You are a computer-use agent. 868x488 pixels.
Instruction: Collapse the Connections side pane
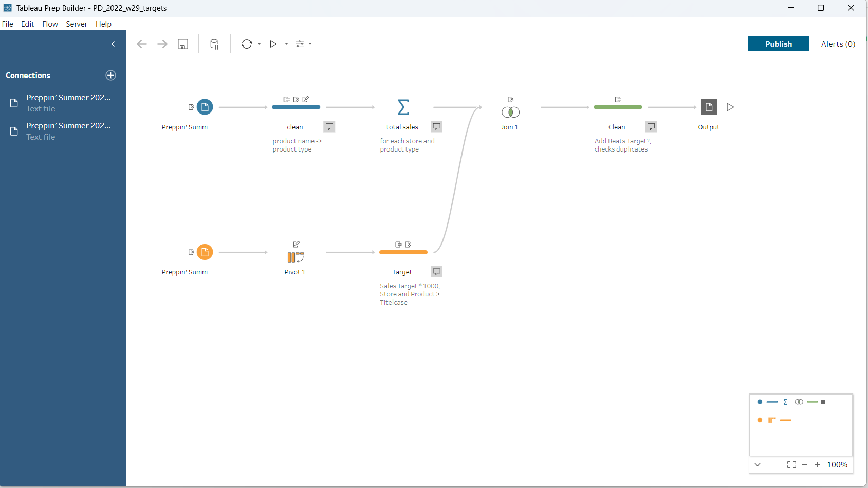113,44
